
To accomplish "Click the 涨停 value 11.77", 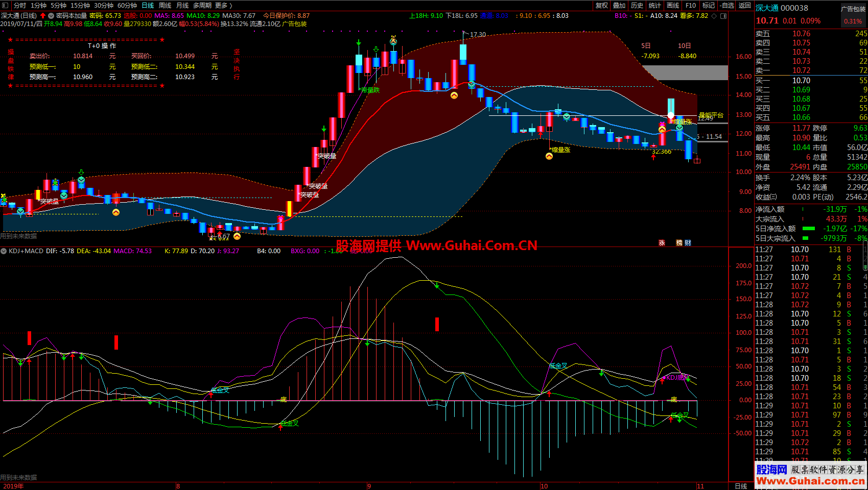I will [802, 128].
